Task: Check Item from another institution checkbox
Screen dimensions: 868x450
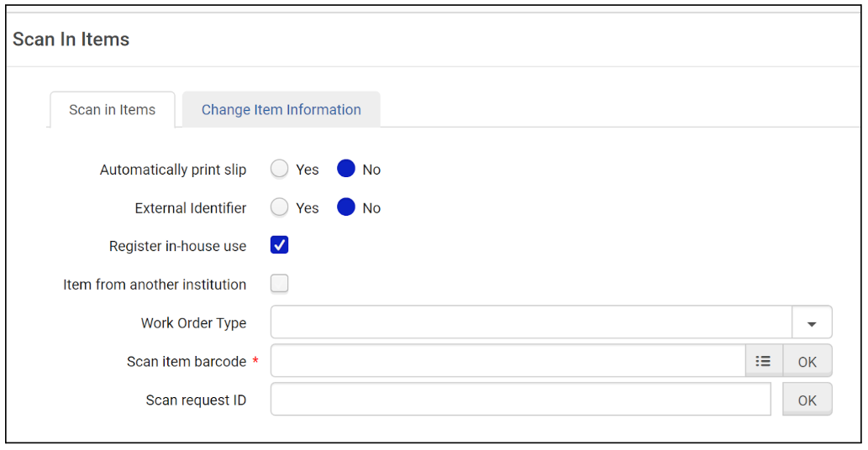Action: [x=280, y=285]
